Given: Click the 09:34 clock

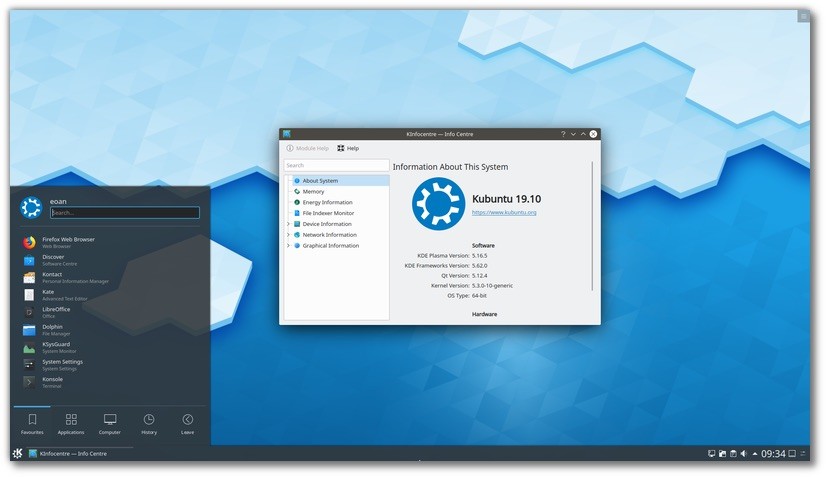Looking at the screenshot, I should pyautogui.click(x=773, y=454).
